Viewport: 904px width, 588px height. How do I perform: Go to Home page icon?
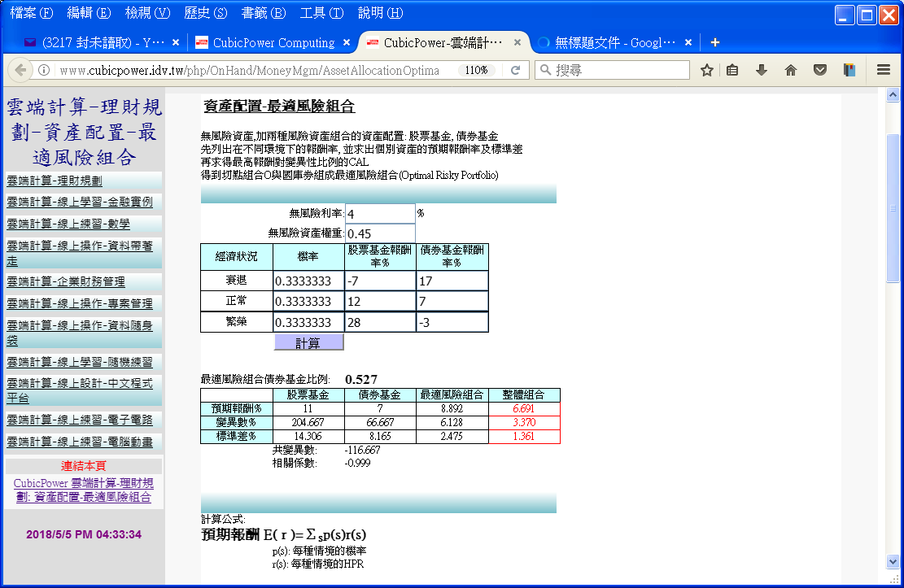click(x=791, y=70)
